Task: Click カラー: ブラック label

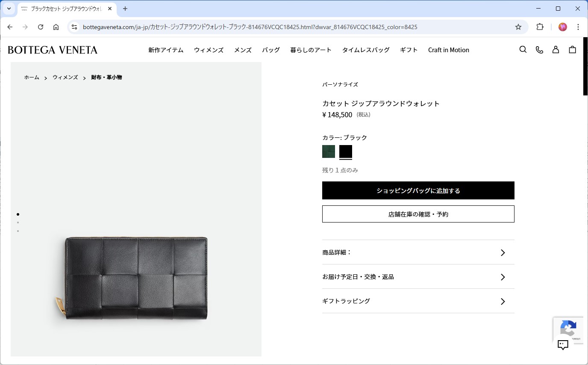Action: coord(345,138)
